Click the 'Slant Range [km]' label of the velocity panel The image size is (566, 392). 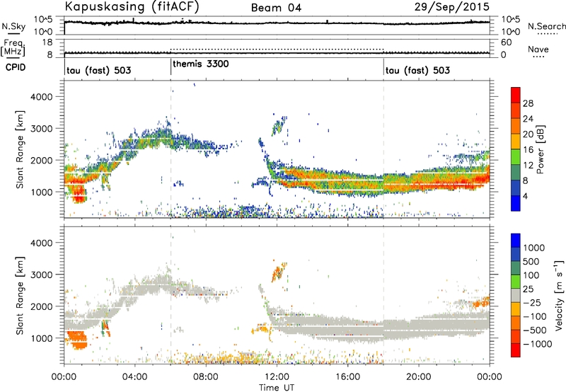[x=20, y=295]
